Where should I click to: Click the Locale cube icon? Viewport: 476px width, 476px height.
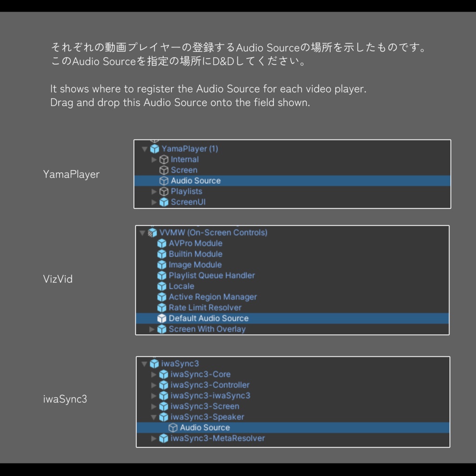(162, 286)
